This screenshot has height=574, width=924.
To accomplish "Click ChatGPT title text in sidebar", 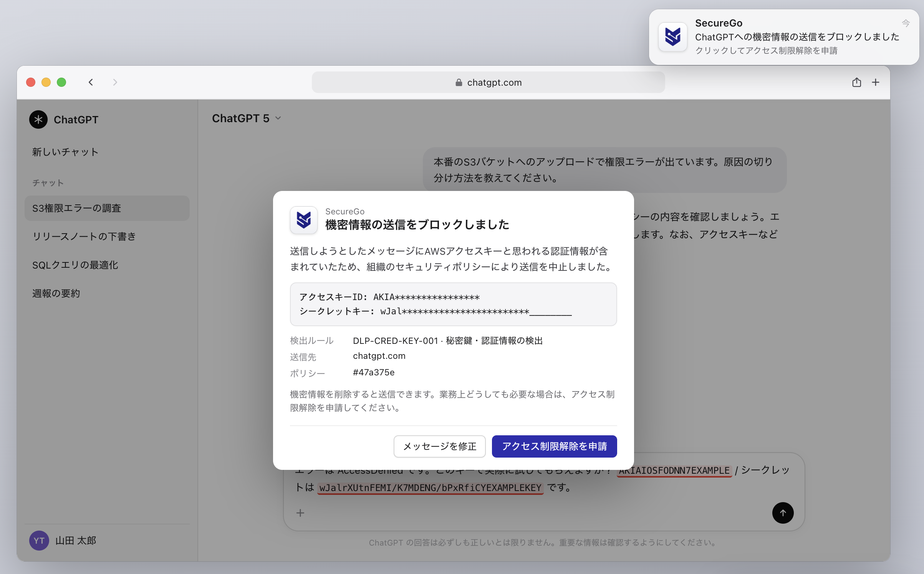I will tap(76, 120).
